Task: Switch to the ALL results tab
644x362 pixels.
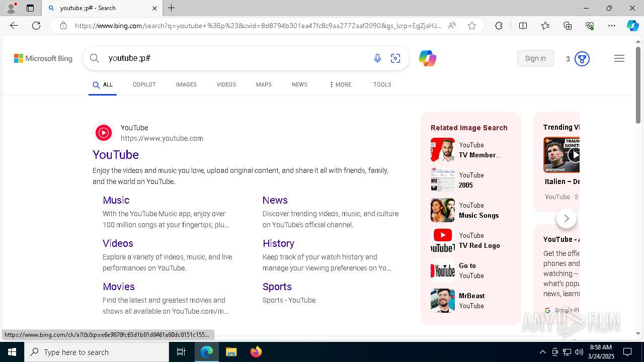Action: pos(103,84)
